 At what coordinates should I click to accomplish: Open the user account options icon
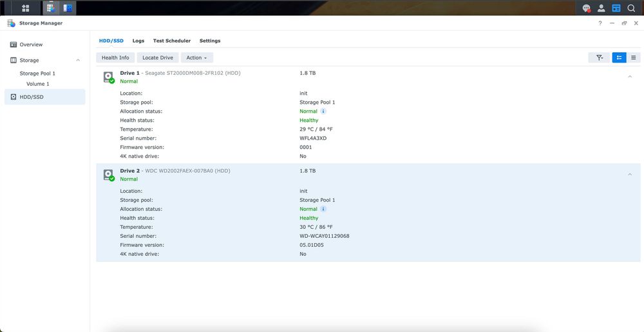pos(601,8)
